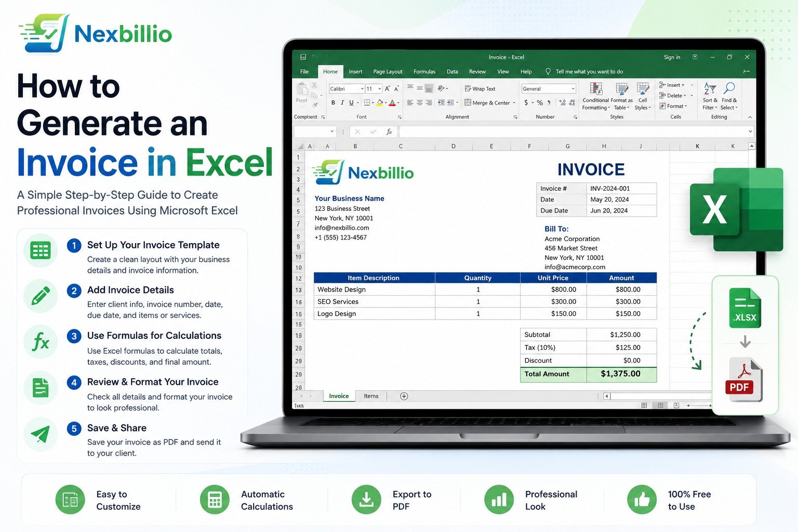Click Sign in in the title bar

coord(672,57)
